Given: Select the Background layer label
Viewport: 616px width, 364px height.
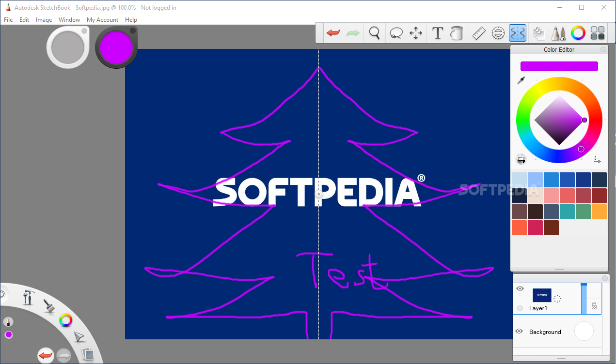Looking at the screenshot, I should [x=545, y=332].
